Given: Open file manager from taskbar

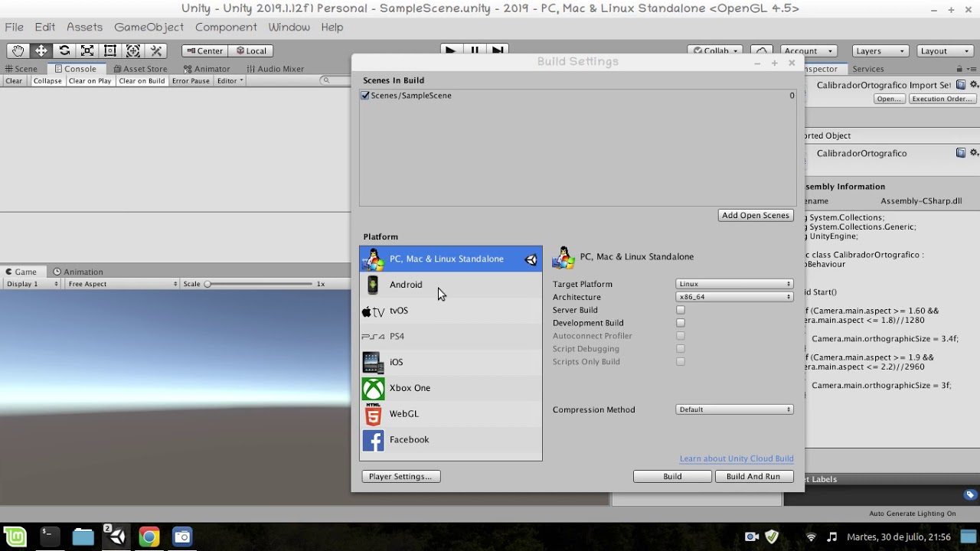Looking at the screenshot, I should (x=83, y=536).
